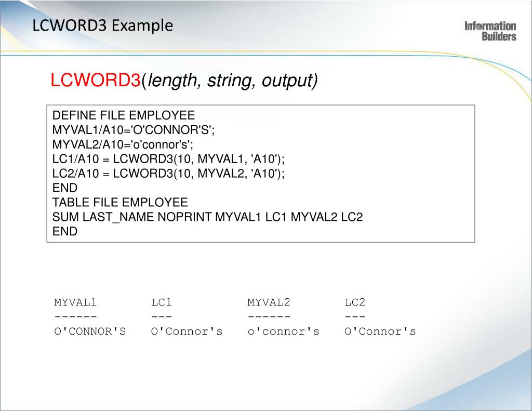Click the final END line in the code box
Image resolution: width=532 pixels, height=411 pixels.
click(65, 231)
